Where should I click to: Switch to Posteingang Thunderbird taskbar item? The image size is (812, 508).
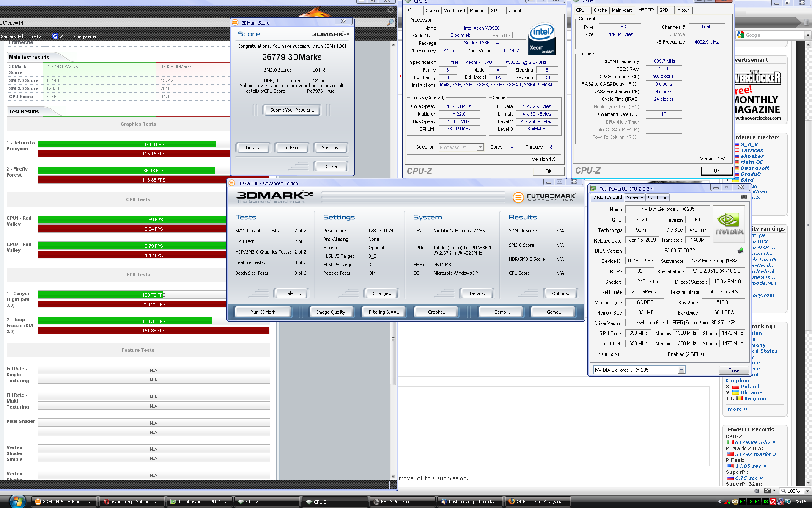(x=469, y=502)
